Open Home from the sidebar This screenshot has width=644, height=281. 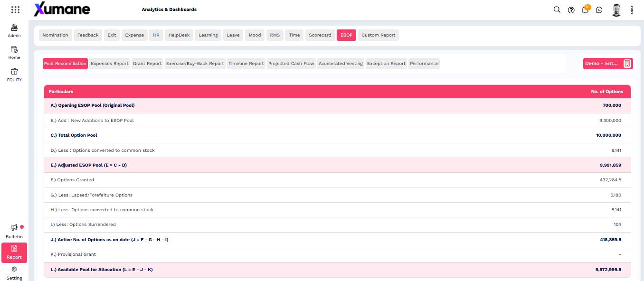(14, 53)
